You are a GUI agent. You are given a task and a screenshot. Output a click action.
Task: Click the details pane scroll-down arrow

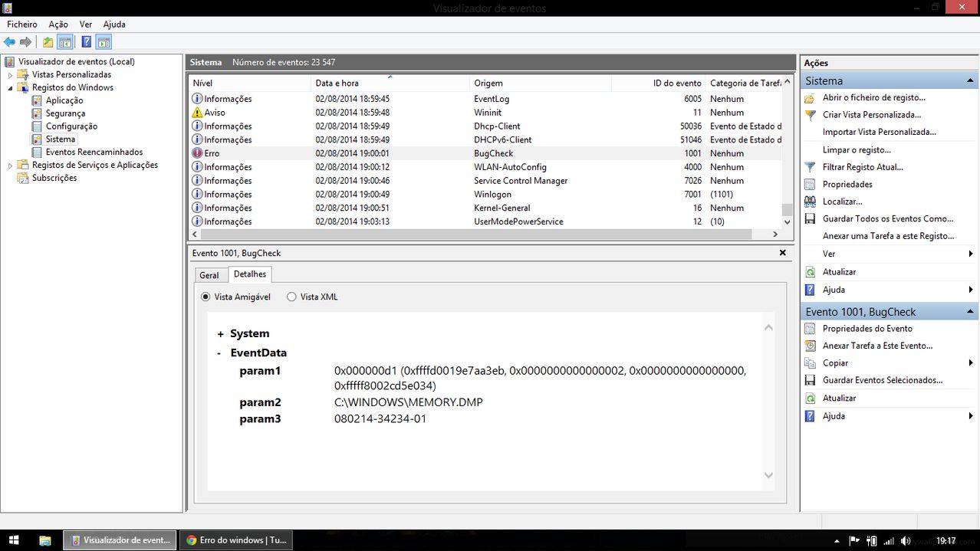coord(768,476)
